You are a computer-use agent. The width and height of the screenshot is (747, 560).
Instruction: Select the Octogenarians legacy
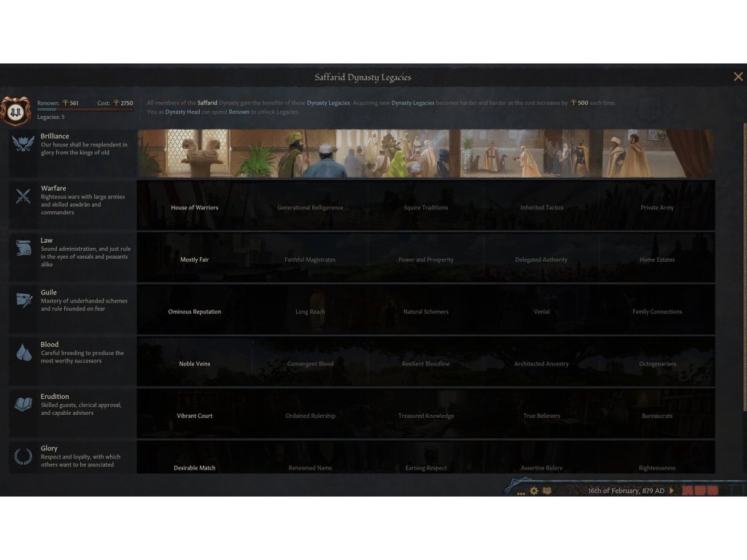coord(657,364)
